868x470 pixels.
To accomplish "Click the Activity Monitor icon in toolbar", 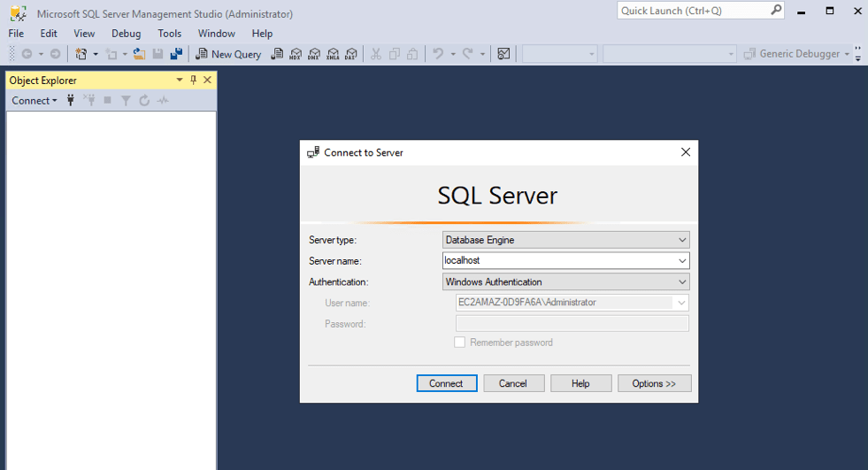I will click(503, 54).
